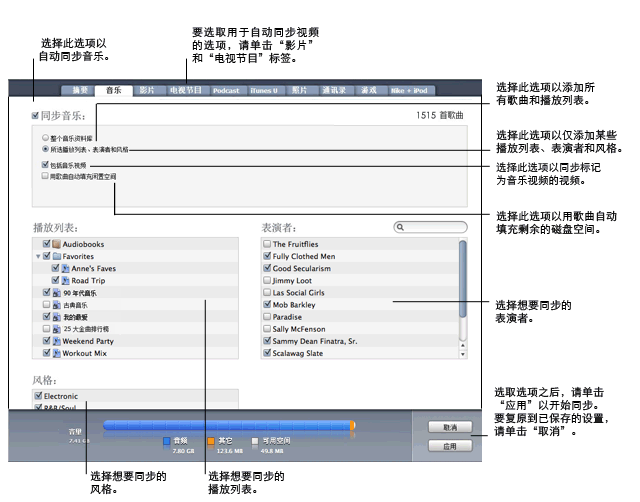Open the 照片 tab
The width and height of the screenshot is (640, 502).
pyautogui.click(x=299, y=91)
